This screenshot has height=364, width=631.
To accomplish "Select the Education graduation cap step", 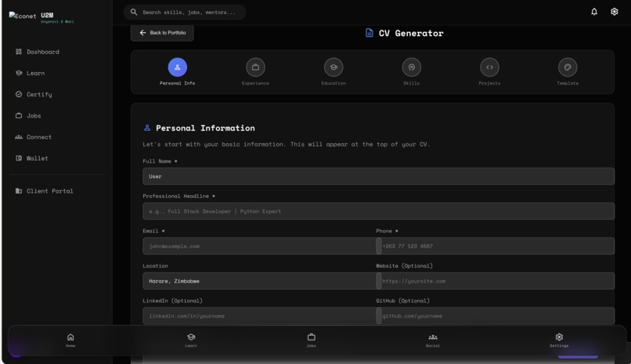I will click(x=334, y=67).
